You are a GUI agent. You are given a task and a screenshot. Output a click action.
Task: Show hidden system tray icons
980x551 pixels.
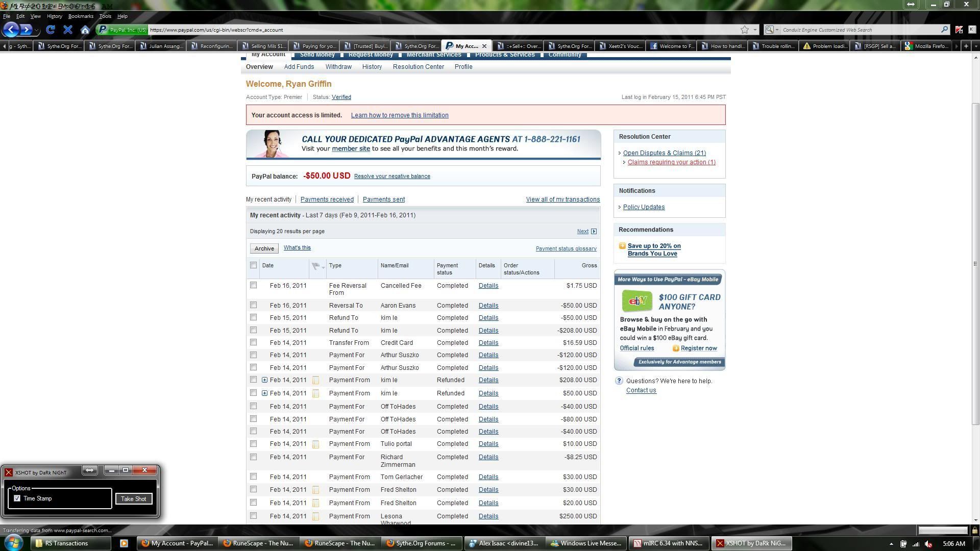pos(891,544)
